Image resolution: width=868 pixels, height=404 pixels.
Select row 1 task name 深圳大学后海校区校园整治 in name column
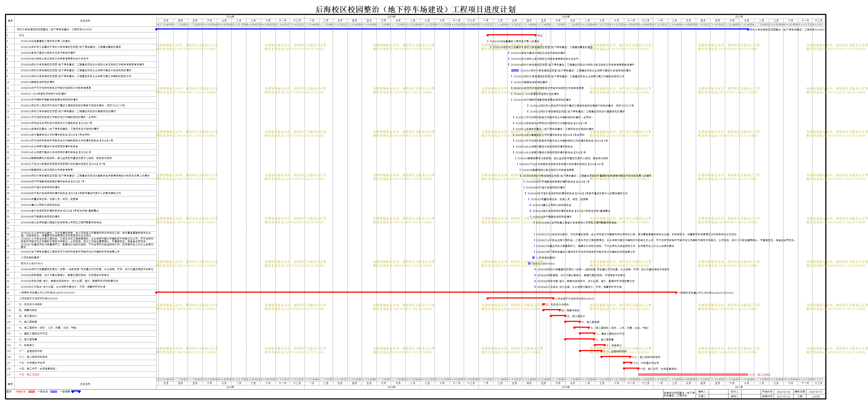(55, 30)
